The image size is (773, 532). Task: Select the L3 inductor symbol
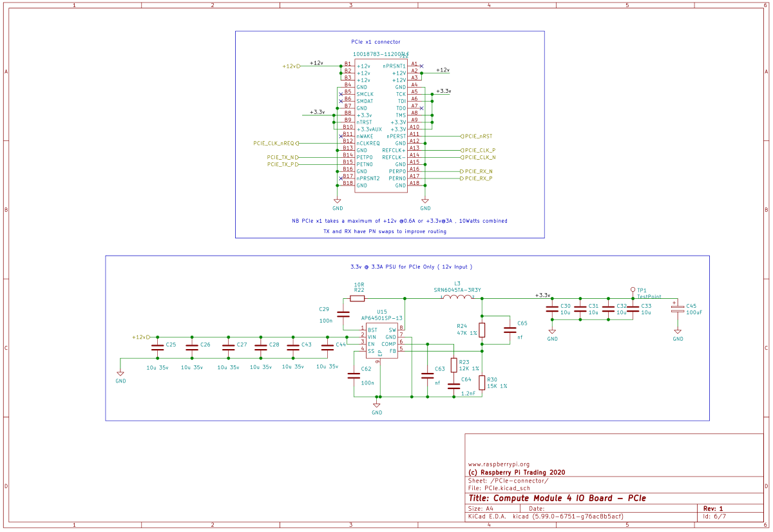click(457, 298)
